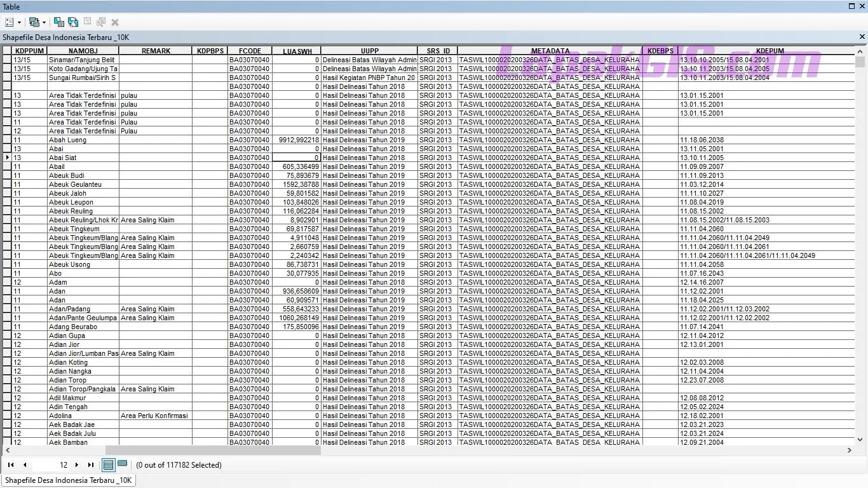Click the horizontal scrollbar left arrow
The image size is (868, 488).
pos(6,450)
